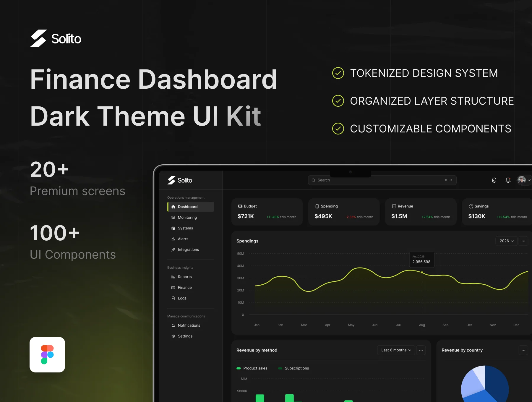Viewport: 532px width, 402px height.
Task: Click the Dashboard home icon
Action: pyautogui.click(x=173, y=207)
